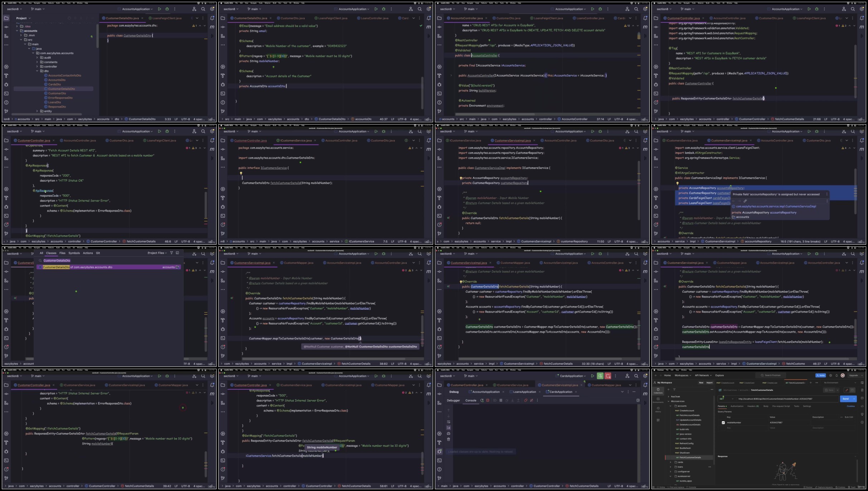868x491 pixels.
Task: Open the Project view dropdown in the tool window
Action: point(24,18)
